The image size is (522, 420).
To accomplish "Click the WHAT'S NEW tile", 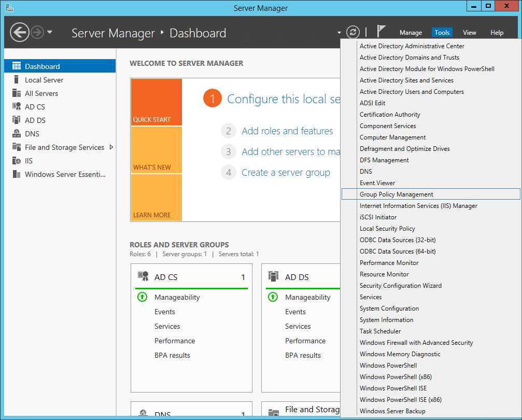I will [x=157, y=150].
